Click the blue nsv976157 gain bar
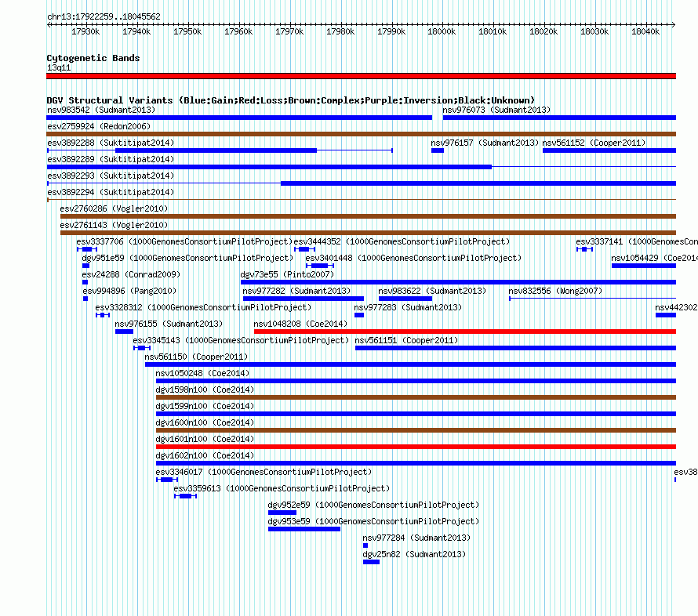698x616 pixels. click(x=438, y=150)
